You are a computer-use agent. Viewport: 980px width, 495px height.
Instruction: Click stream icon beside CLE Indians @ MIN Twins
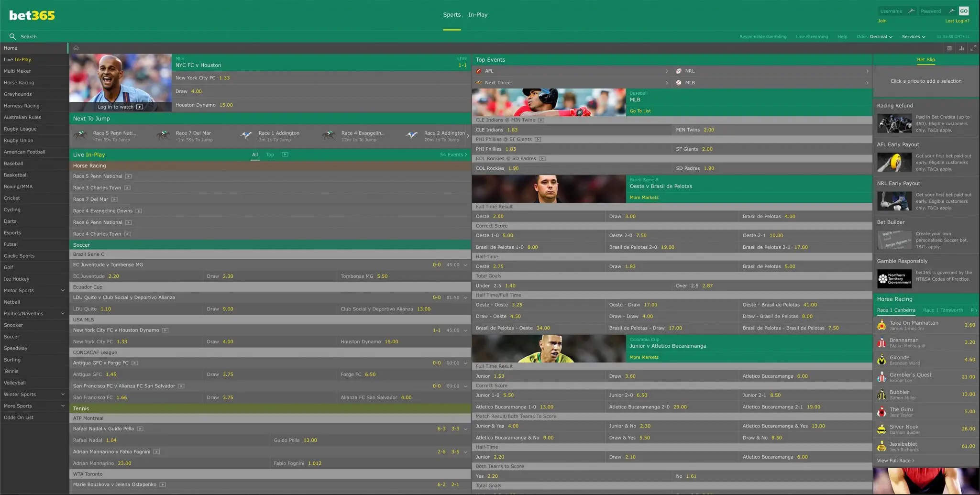coord(541,120)
